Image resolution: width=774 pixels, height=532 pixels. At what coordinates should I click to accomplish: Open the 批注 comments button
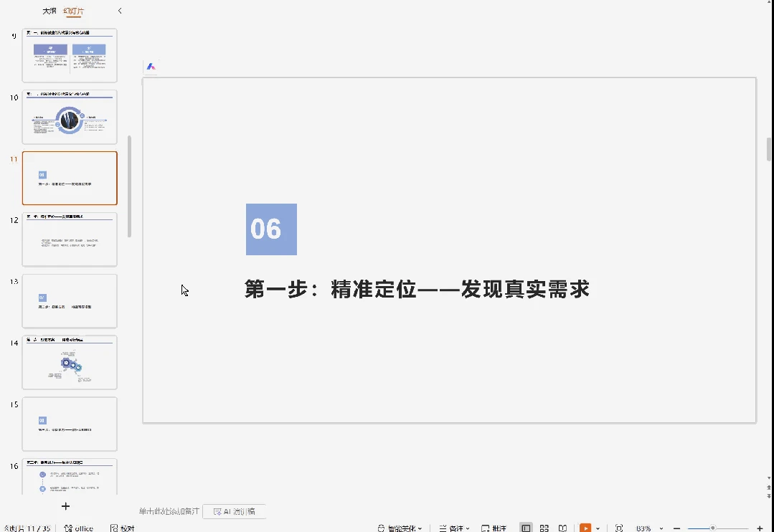pyautogui.click(x=494, y=528)
